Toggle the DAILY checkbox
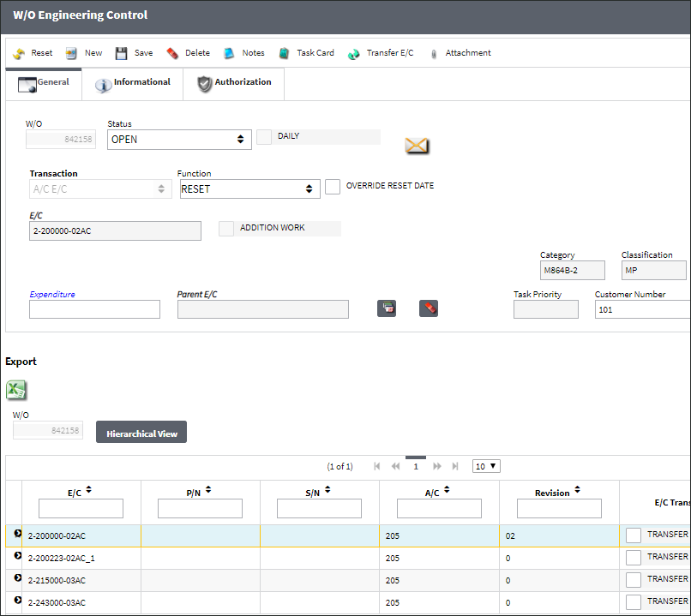Image resolution: width=691 pixels, height=616 pixels. coord(264,137)
